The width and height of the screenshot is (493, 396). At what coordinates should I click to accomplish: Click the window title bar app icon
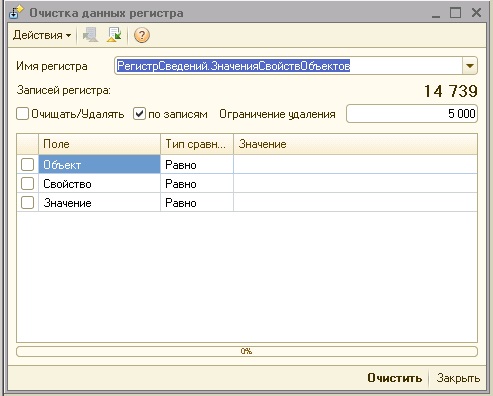(16, 13)
